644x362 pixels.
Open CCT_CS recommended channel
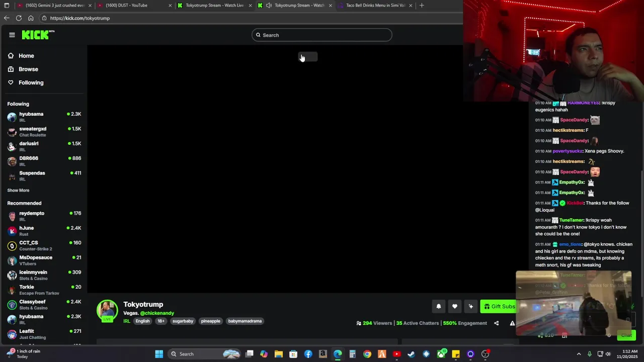point(44,245)
